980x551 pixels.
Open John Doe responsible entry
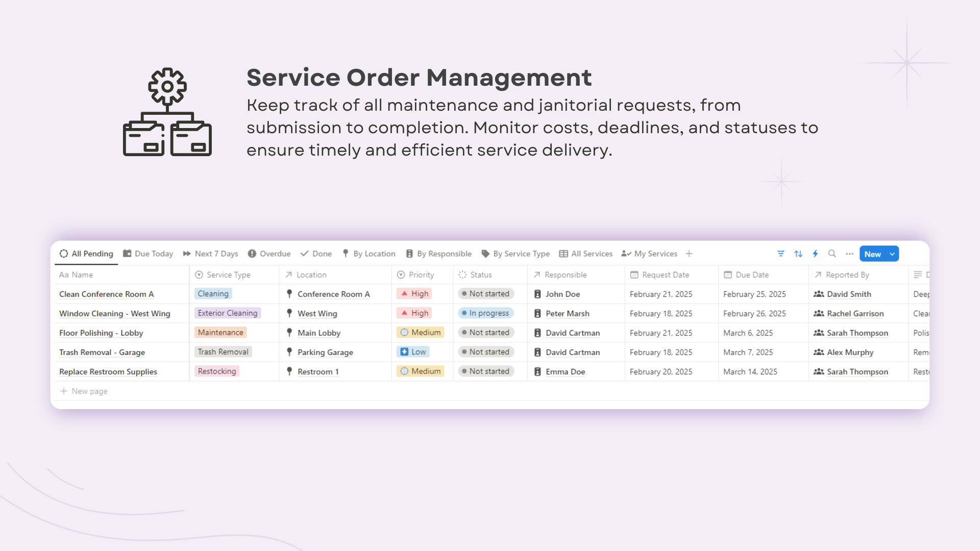coord(562,294)
